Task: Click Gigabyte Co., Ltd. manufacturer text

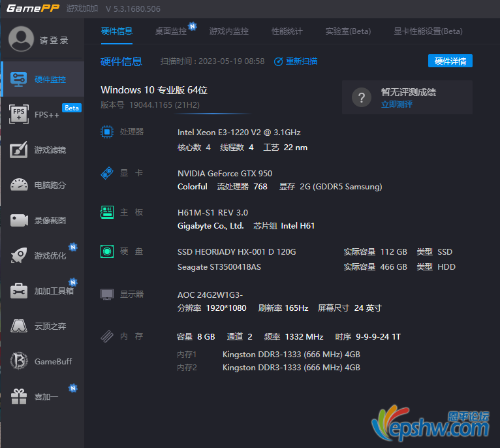Action: click(210, 226)
